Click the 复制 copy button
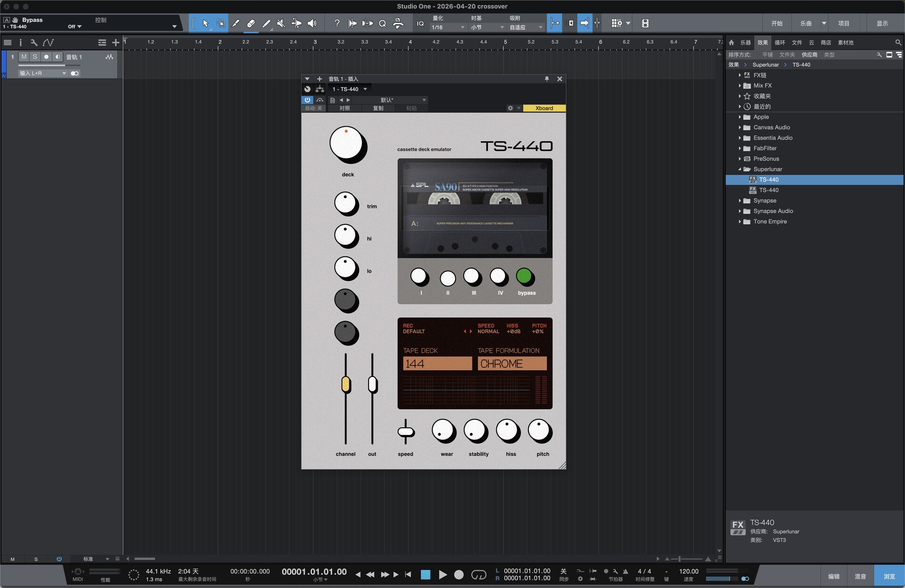 (x=378, y=108)
